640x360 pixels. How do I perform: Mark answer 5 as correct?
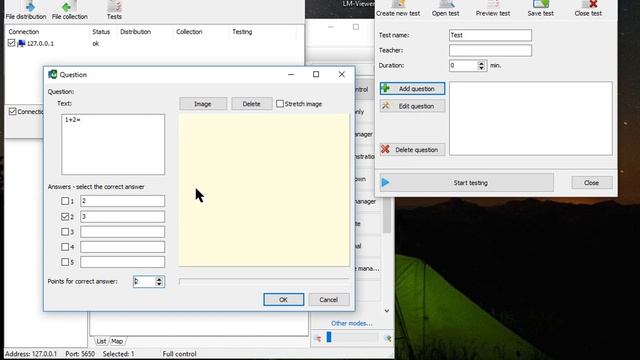[65, 262]
